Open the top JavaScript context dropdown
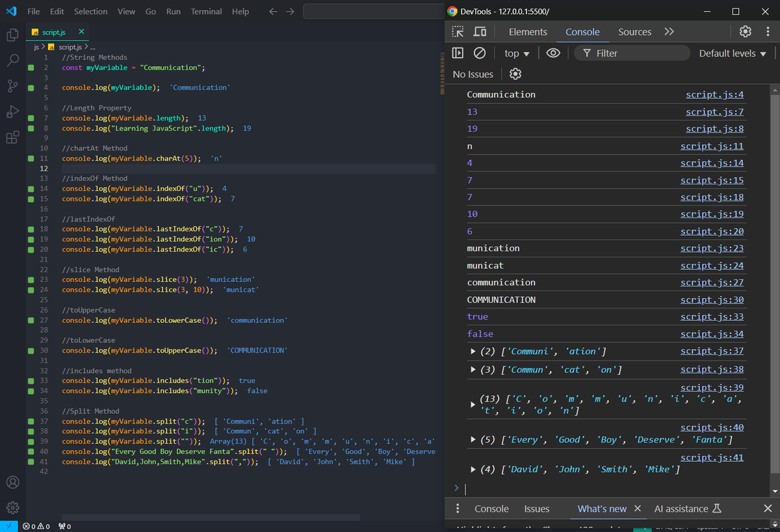Image resolution: width=780 pixels, height=532 pixels. 517,53
